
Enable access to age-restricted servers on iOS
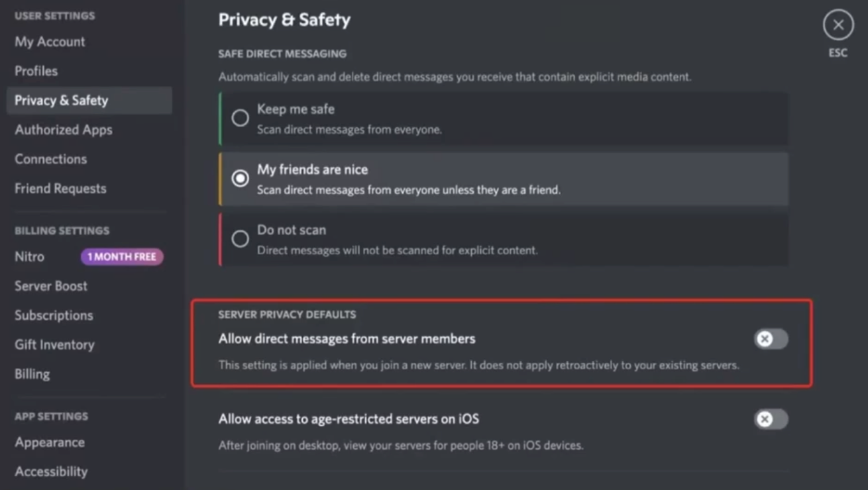click(x=771, y=419)
